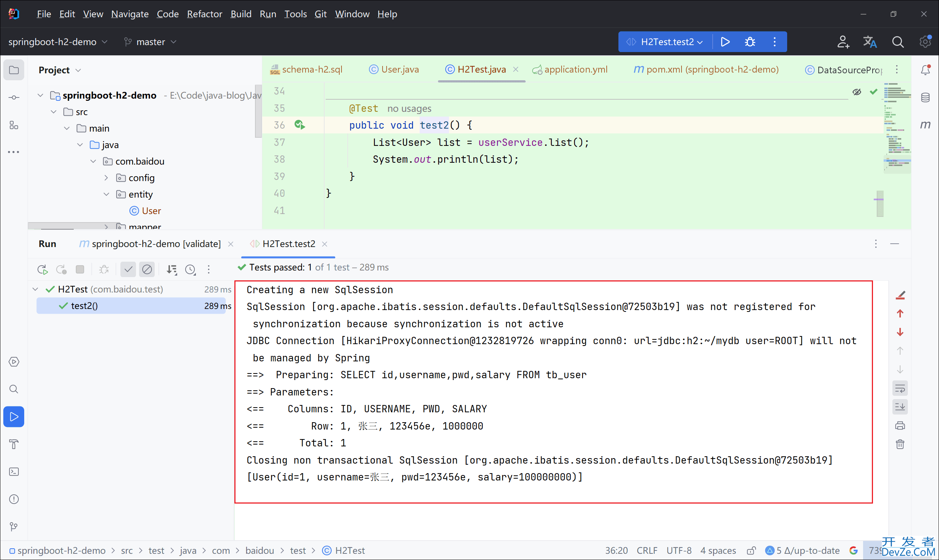Toggle soft-wrap in console

click(900, 388)
